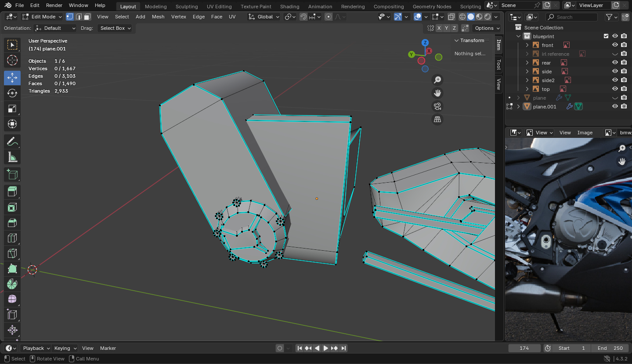Select the Knife tool
The width and height of the screenshot is (632, 364).
tap(12, 253)
